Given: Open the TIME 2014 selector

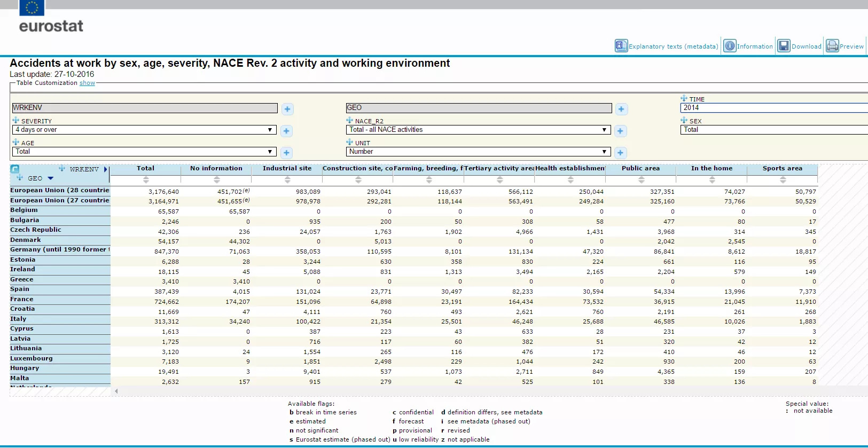Looking at the screenshot, I should pyautogui.click(x=774, y=108).
